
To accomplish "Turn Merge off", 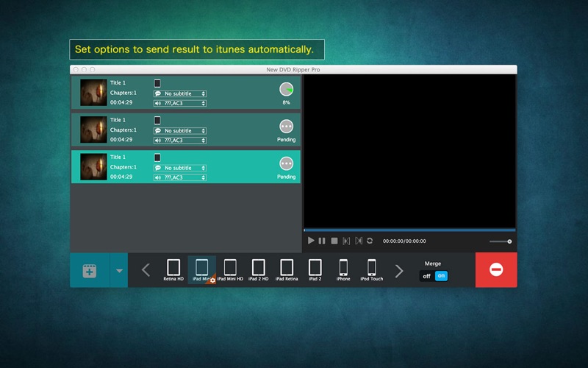I will (427, 276).
